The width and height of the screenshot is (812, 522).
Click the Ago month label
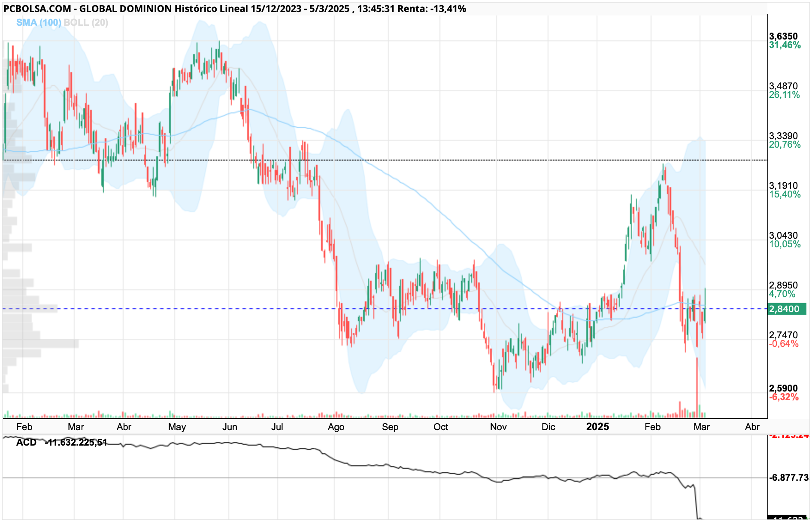[336, 427]
